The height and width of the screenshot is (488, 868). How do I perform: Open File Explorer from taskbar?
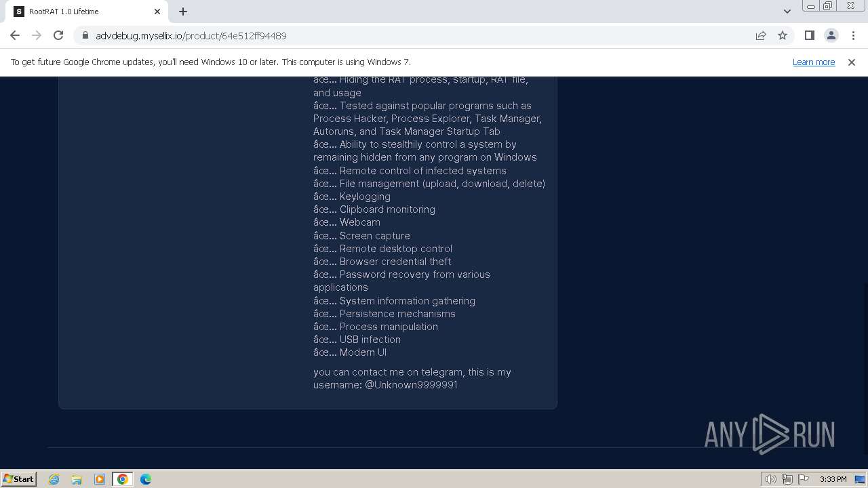pos(77,479)
